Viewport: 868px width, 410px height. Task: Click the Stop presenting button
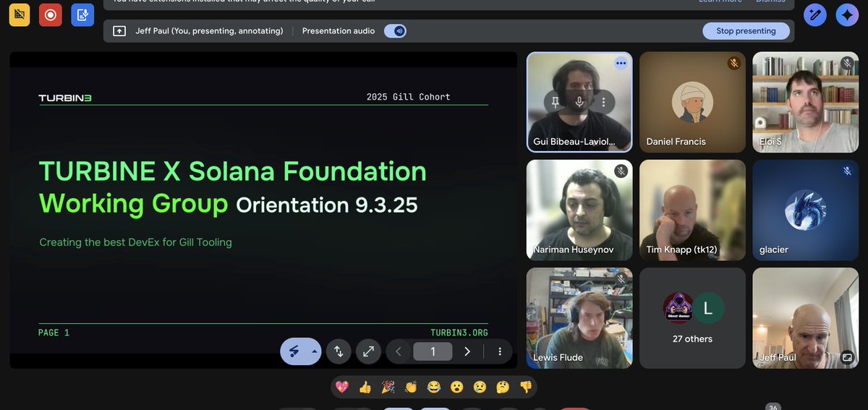pyautogui.click(x=746, y=31)
